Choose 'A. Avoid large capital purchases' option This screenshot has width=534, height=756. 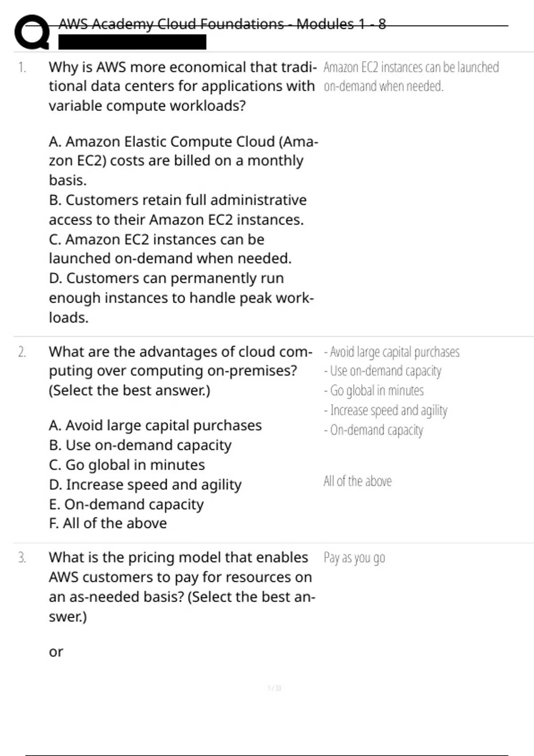coord(155,426)
